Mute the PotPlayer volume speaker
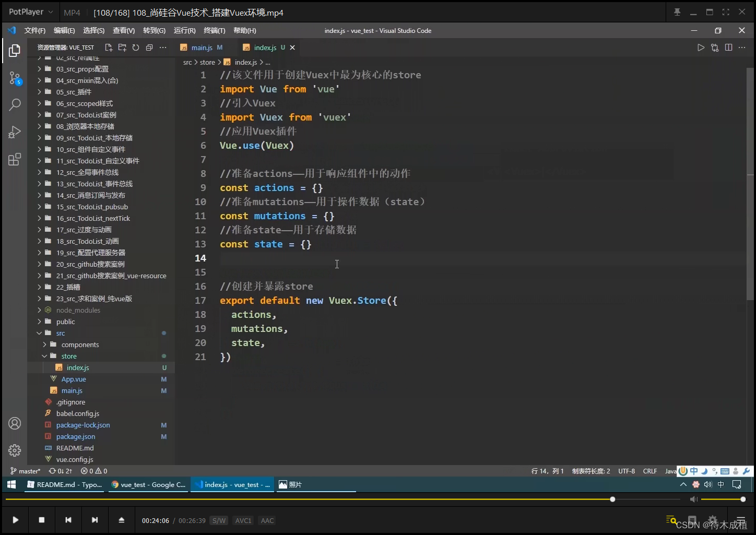Viewport: 756px width, 535px height. 693,500
